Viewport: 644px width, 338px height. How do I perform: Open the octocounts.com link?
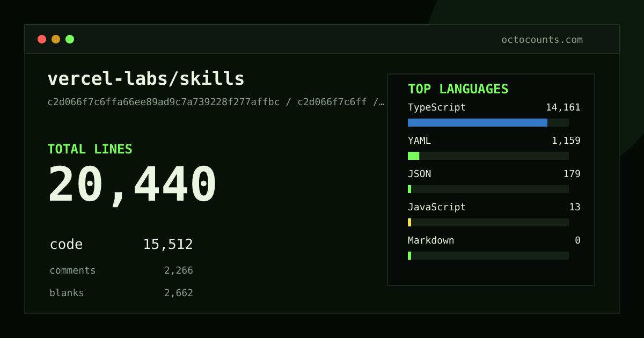(542, 40)
